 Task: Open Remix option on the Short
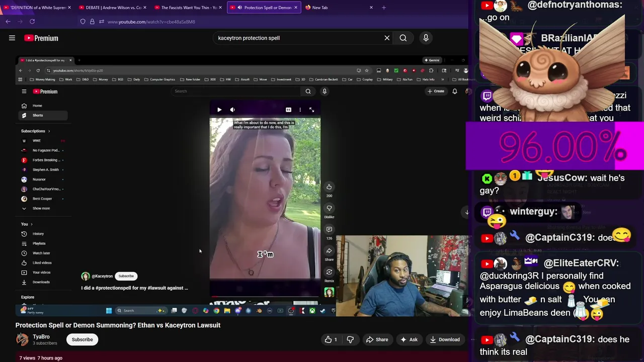(x=329, y=272)
